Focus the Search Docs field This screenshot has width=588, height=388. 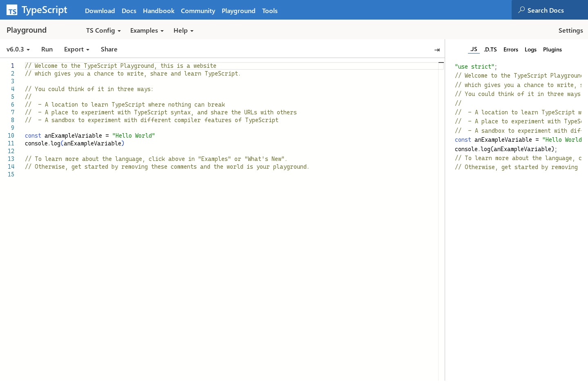click(550, 10)
